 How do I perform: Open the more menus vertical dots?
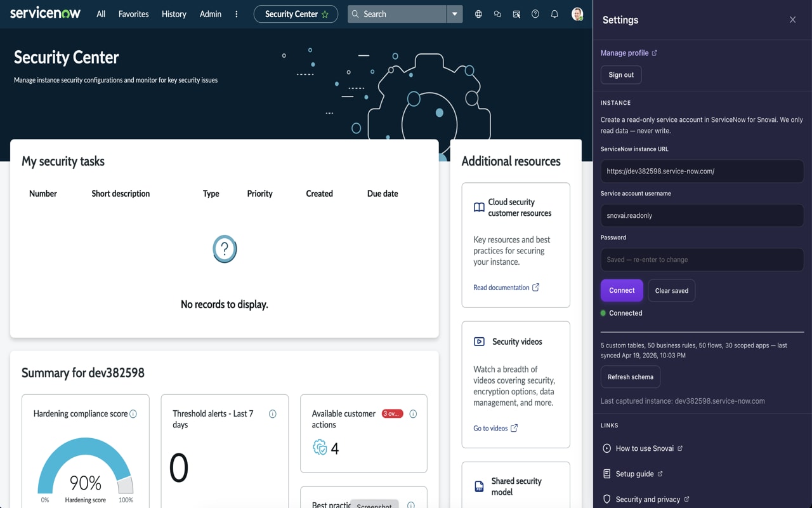[237, 14]
